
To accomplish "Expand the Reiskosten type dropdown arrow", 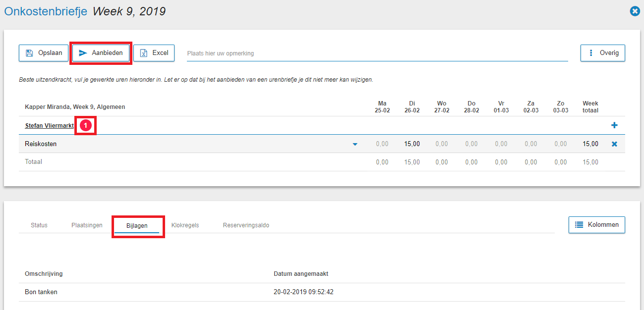I will 355,145.
